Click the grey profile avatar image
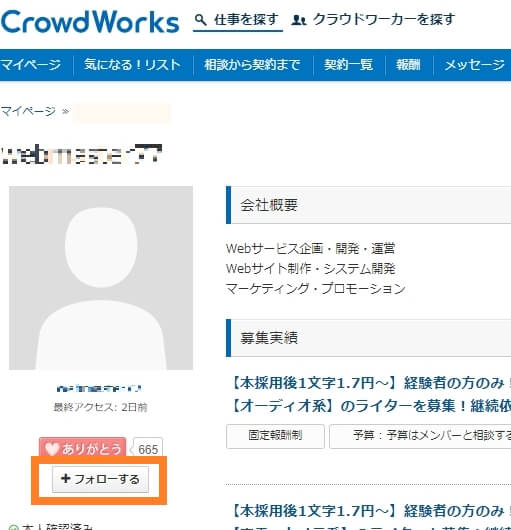 [x=101, y=278]
